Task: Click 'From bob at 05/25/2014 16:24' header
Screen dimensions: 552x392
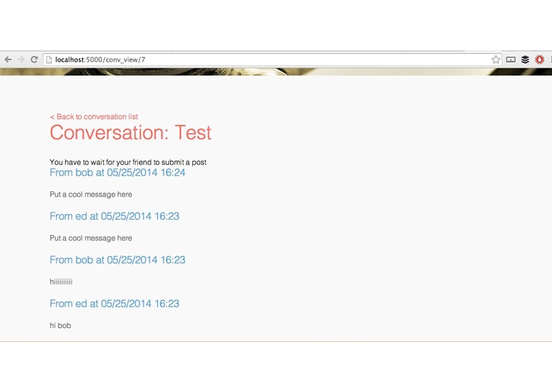Action: coord(118,173)
